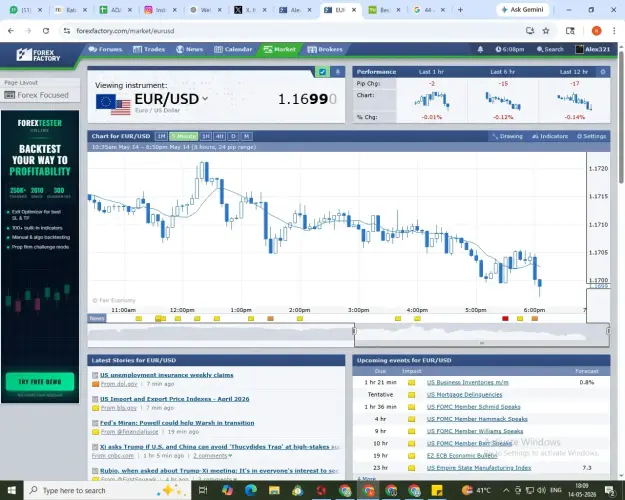Click the orange news marker near 1:30pm
625x500 pixels.
(270, 318)
